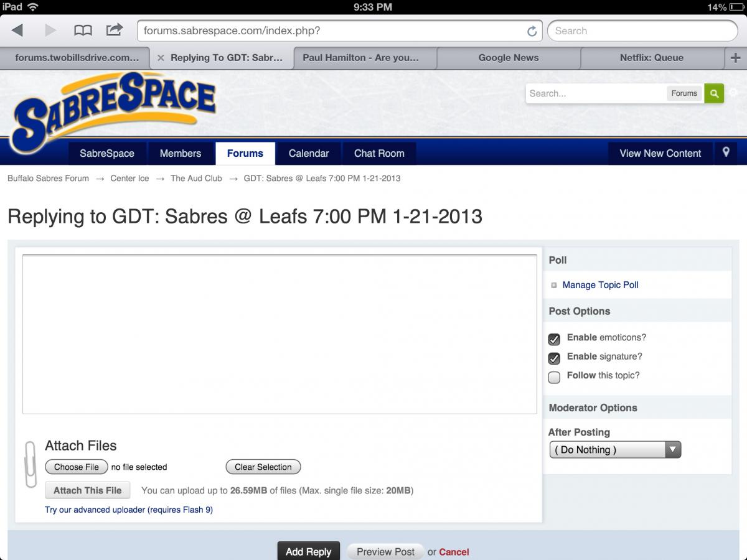Screen dimensions: 747x560
Task: Uncheck Enable emoticons checkbox
Action: 554,339
